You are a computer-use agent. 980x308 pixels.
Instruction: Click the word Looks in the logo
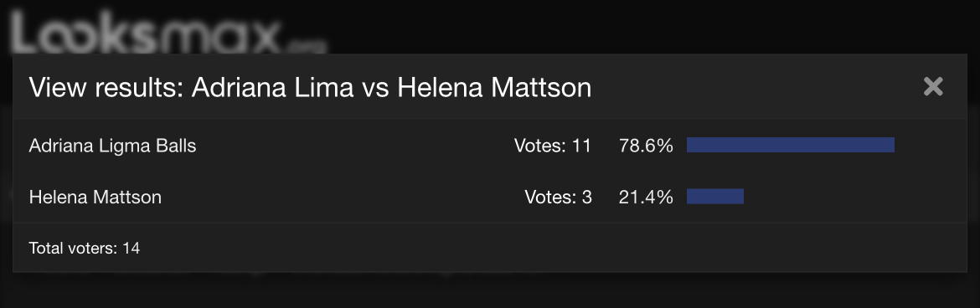[82, 33]
